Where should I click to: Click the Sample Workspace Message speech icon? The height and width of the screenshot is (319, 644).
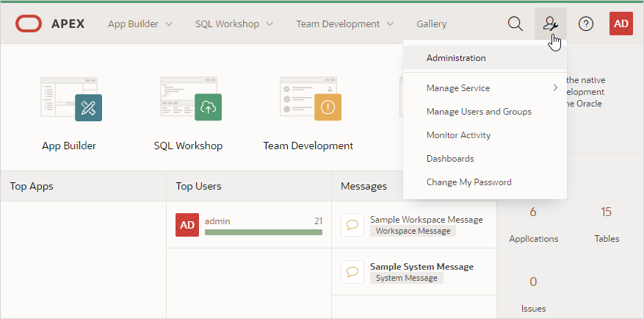click(x=352, y=225)
